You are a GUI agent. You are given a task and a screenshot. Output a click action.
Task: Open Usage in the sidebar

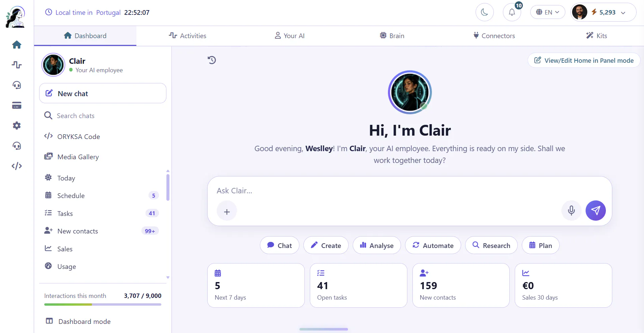click(x=101, y=267)
